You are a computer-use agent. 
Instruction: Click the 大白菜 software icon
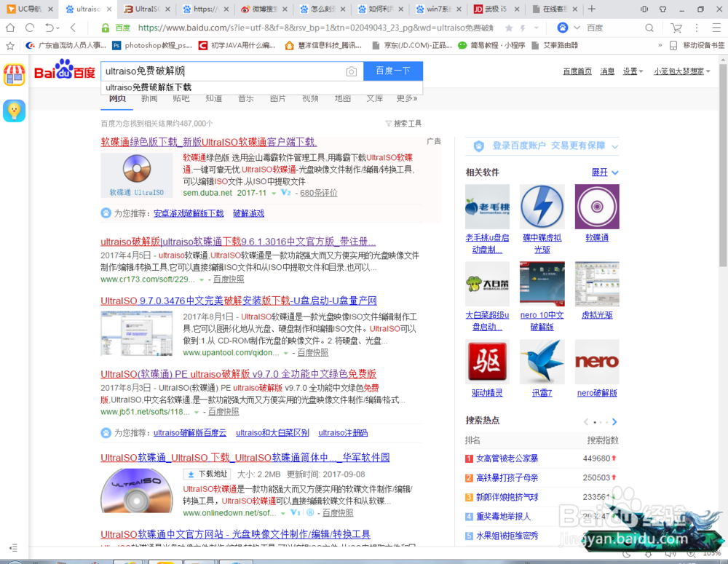click(487, 284)
